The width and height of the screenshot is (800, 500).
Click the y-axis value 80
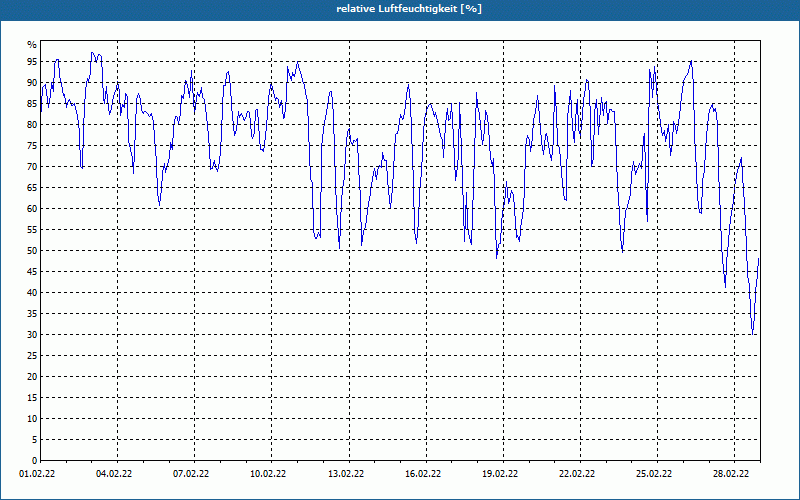pyautogui.click(x=32, y=124)
